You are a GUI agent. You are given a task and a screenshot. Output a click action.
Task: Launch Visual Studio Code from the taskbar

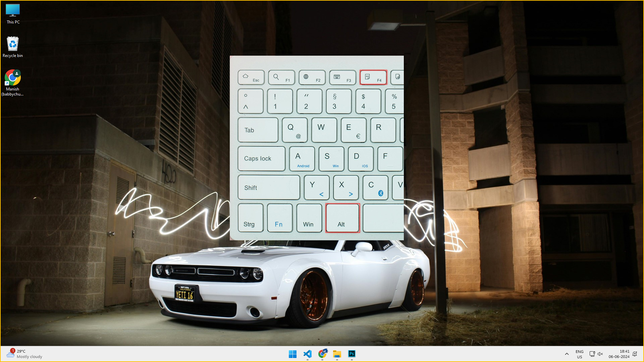click(x=307, y=354)
